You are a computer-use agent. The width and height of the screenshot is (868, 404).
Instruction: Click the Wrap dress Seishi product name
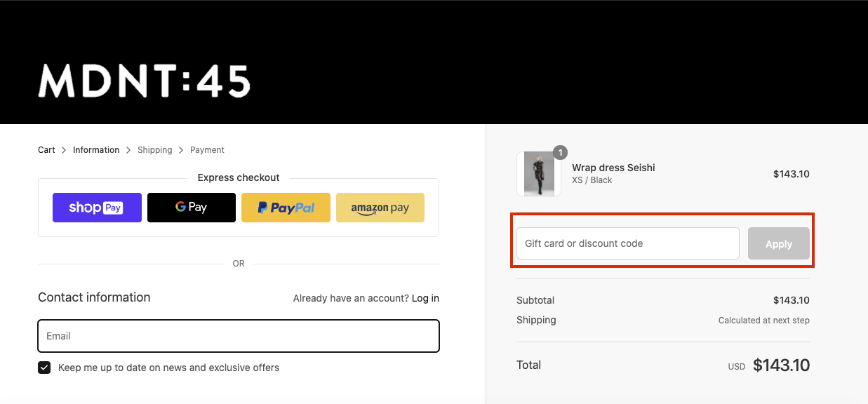point(613,168)
